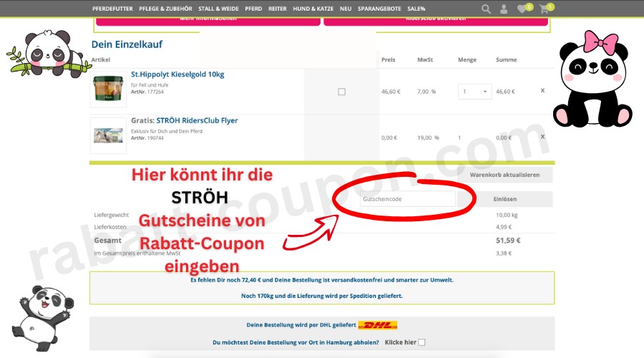The width and height of the screenshot is (644, 358).
Task: Open the REITER menu
Action: [x=278, y=9]
